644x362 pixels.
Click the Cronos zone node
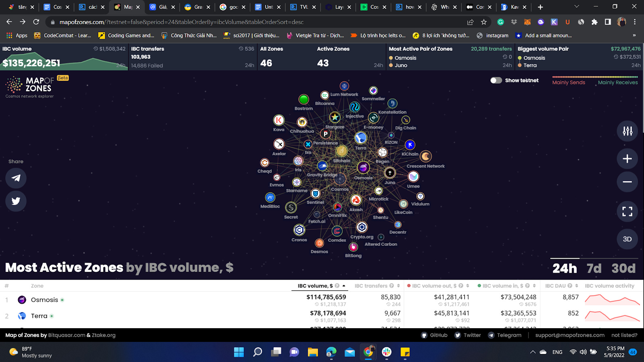pos(299,230)
